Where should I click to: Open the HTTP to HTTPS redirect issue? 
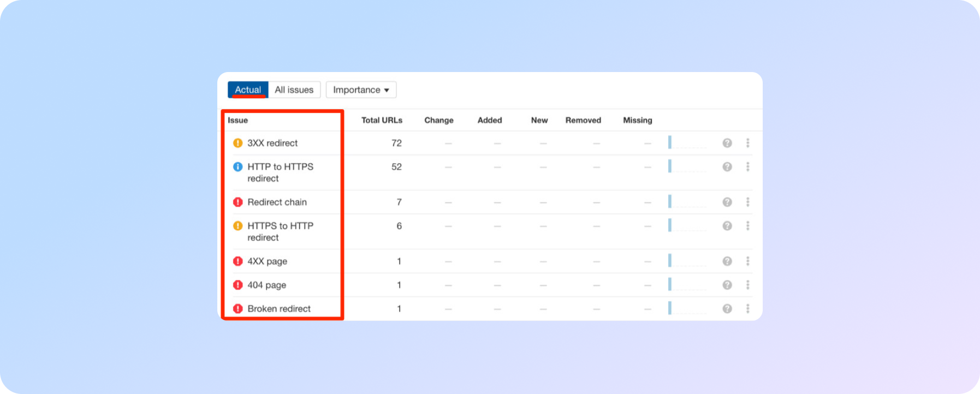281,172
